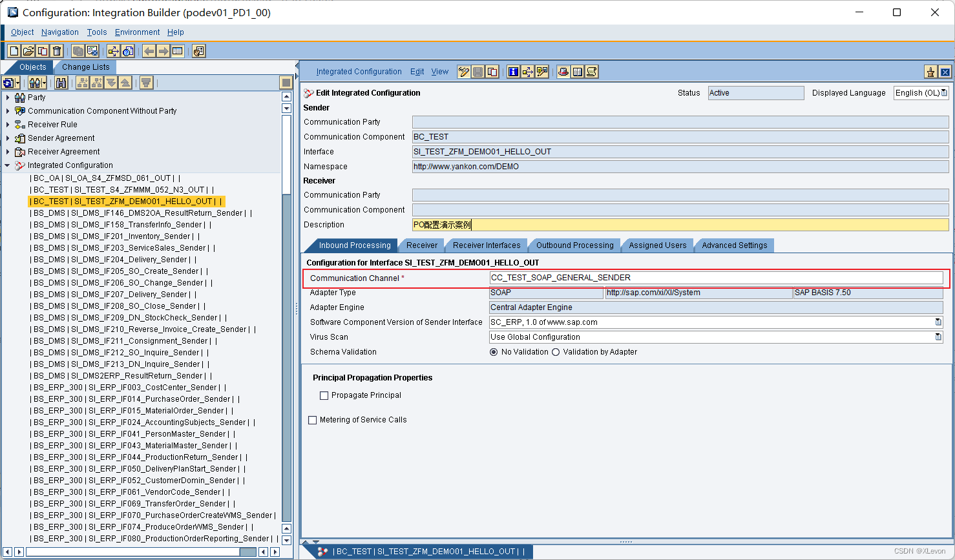Open the personal settings icon on main toolbar
Screen dimensions: 955x560
[199, 51]
